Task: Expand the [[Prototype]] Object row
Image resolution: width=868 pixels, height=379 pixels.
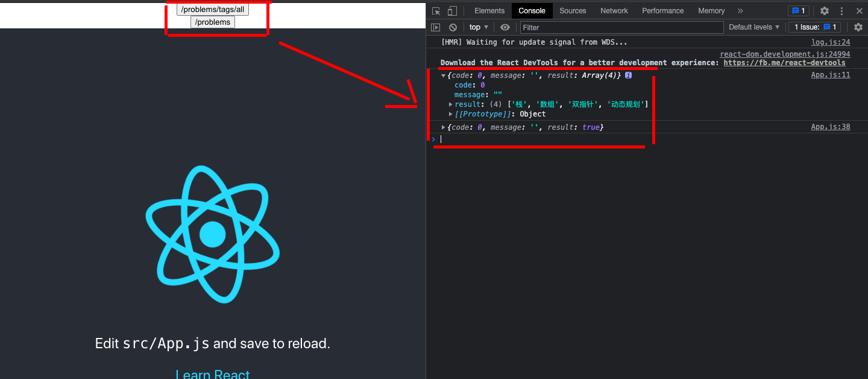Action: coord(451,114)
